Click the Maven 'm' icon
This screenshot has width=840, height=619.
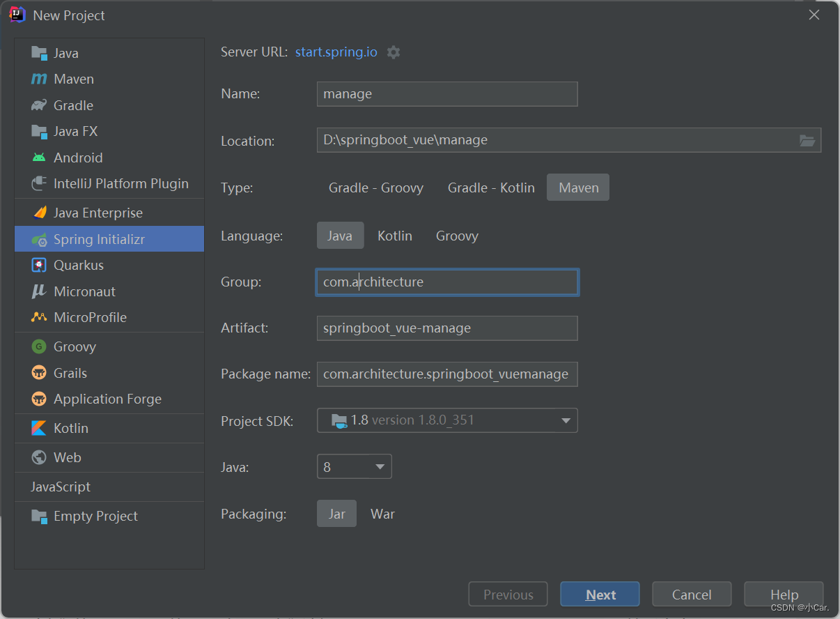[x=39, y=79]
